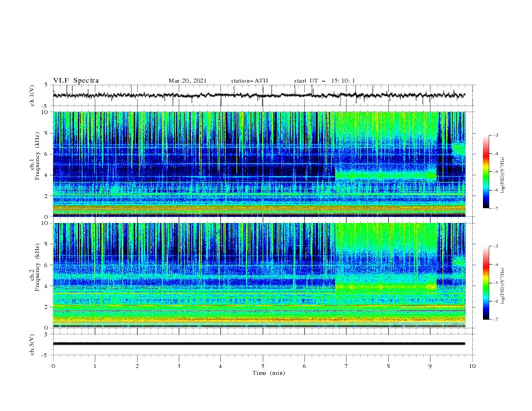
Task: Click the upper color scale bar
Action: tap(486, 172)
